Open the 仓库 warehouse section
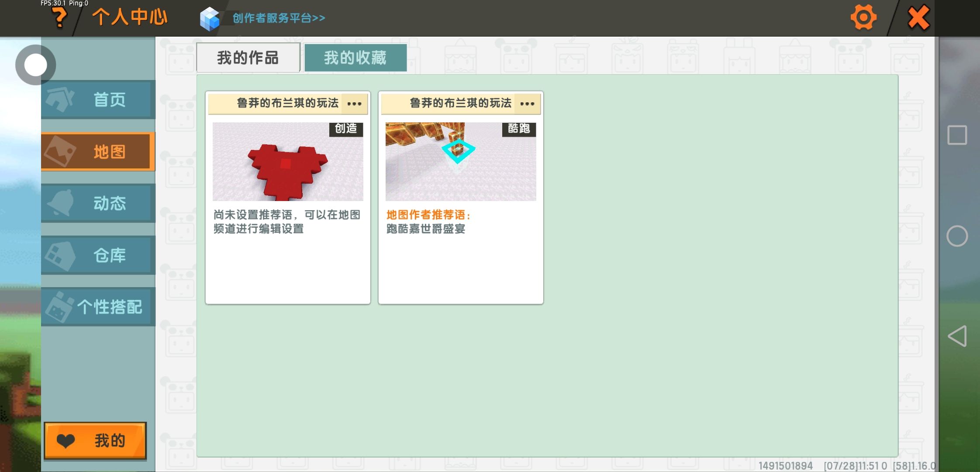 (x=98, y=255)
